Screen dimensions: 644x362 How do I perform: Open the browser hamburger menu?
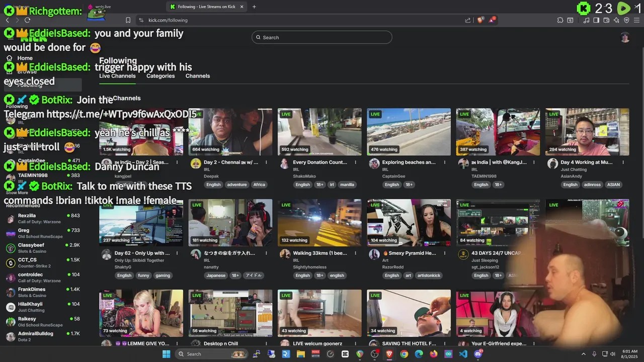tap(636, 20)
